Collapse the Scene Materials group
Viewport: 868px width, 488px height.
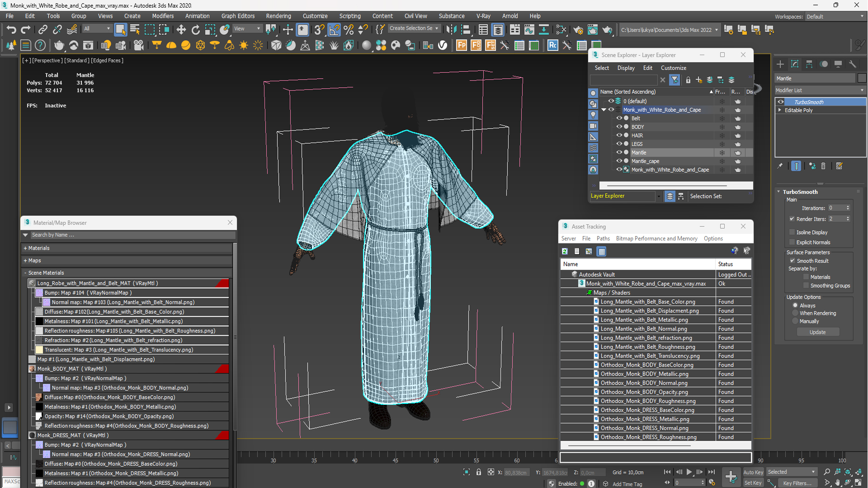[x=25, y=273]
